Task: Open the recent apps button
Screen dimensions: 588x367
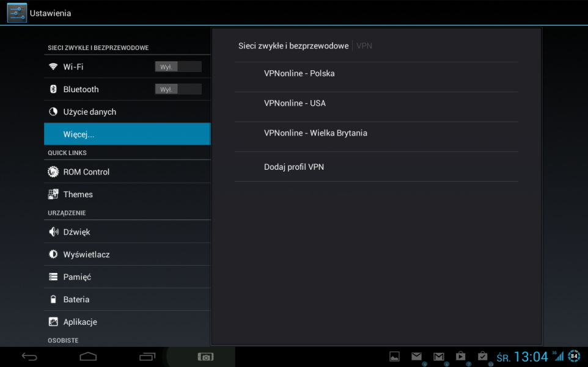Action: [x=147, y=357]
